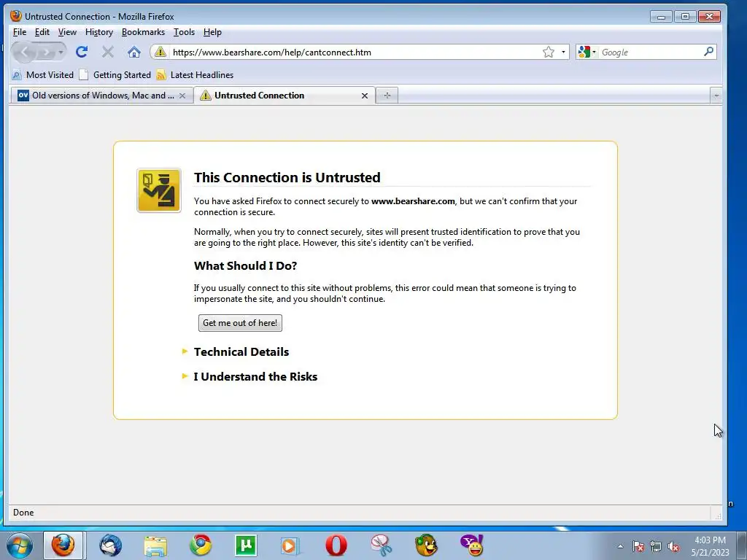747x560 pixels.
Task: Click the yellow security officer warning icon
Action: point(158,190)
